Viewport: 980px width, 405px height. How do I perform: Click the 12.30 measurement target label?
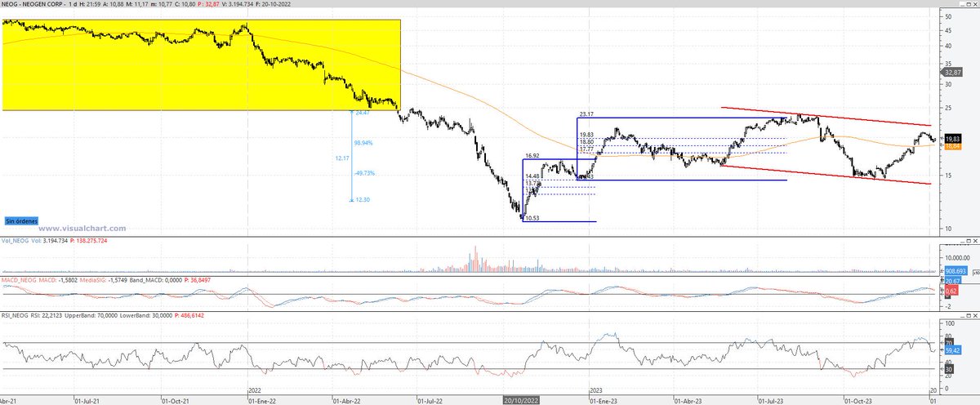[363, 200]
